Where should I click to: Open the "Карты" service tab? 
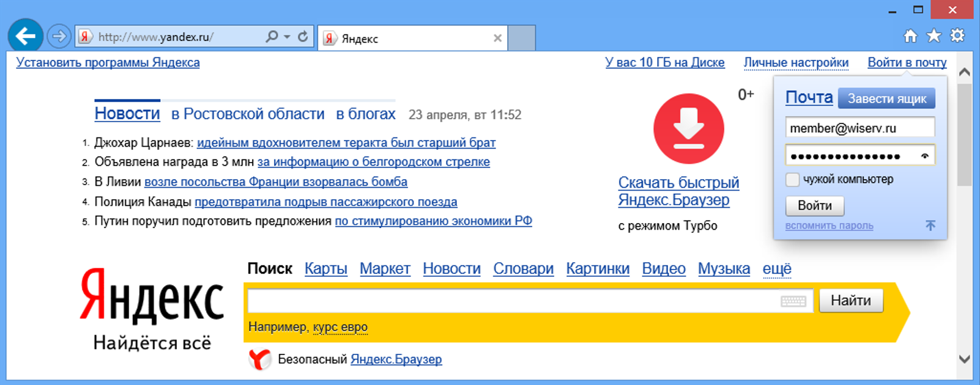tap(325, 268)
